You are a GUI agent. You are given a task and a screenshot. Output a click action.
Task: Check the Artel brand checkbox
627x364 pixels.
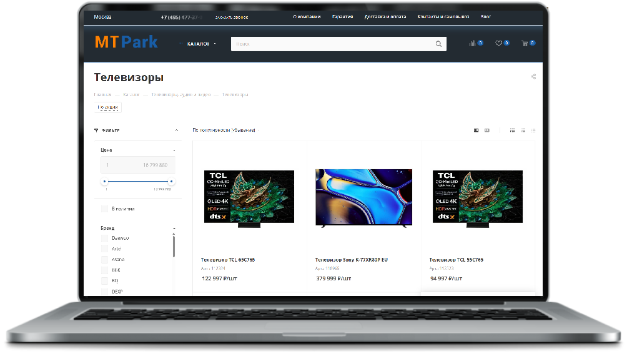pos(105,249)
